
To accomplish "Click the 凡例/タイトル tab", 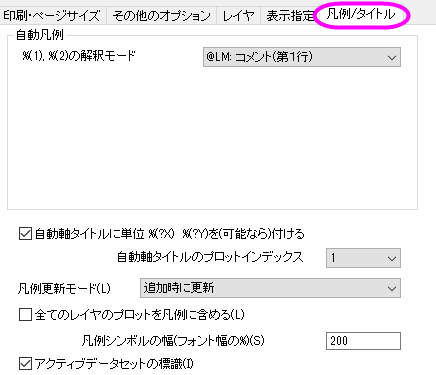I will tap(361, 14).
